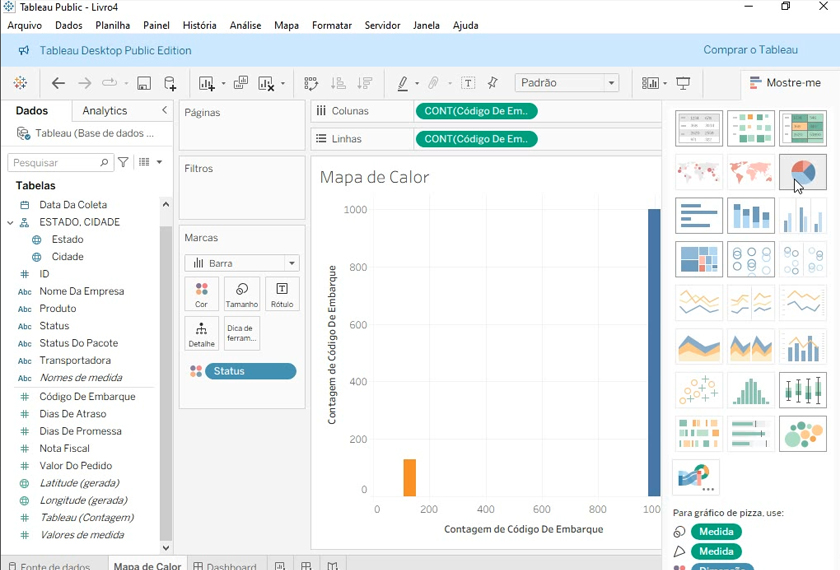Open presentation mode icon

tap(684, 84)
